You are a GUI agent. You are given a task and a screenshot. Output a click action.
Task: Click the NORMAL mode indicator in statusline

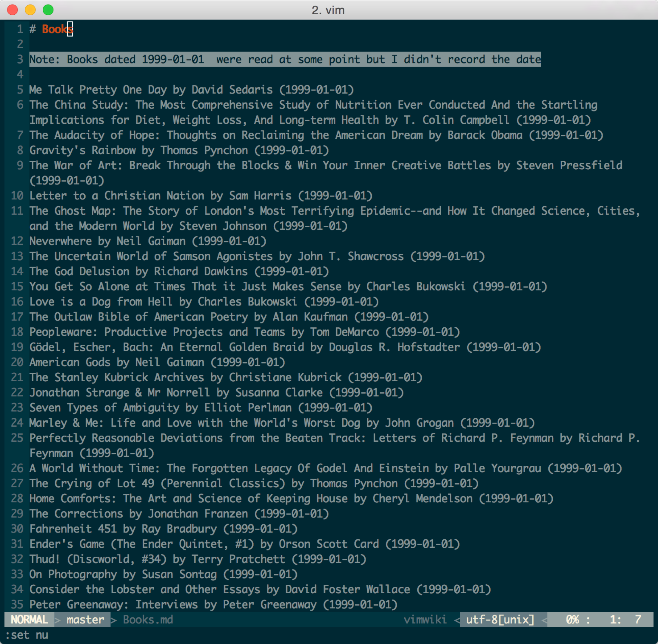click(x=29, y=619)
